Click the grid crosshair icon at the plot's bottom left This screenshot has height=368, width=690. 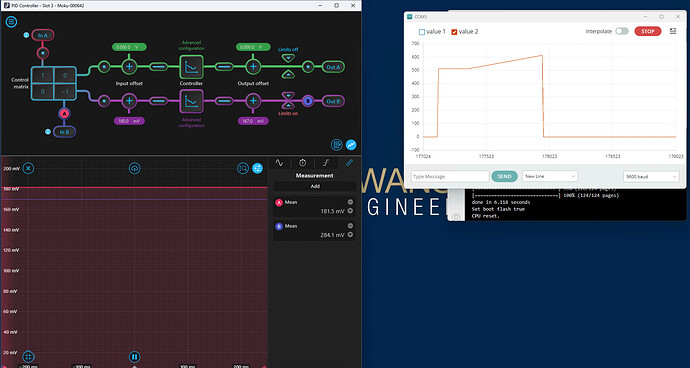[28, 357]
